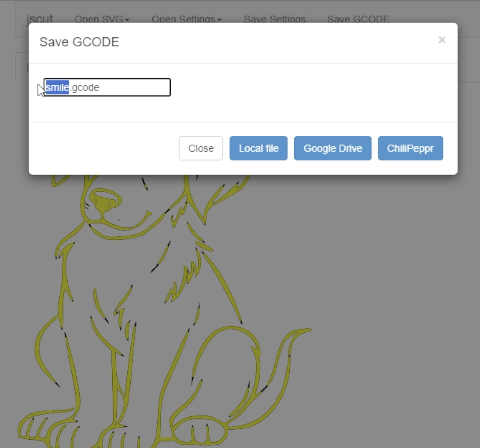Save the gcode as a Local file
This screenshot has height=448, width=480.
point(259,148)
